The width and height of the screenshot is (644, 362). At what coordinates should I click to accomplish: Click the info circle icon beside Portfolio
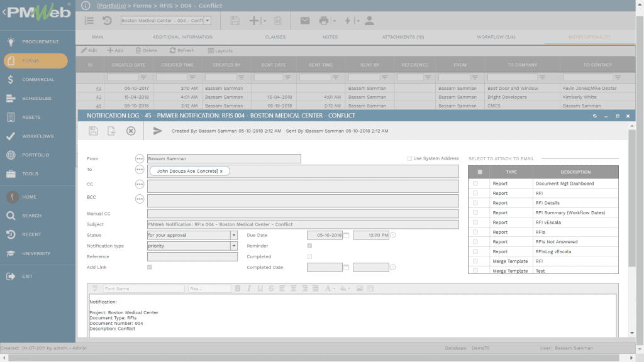pos(86,6)
